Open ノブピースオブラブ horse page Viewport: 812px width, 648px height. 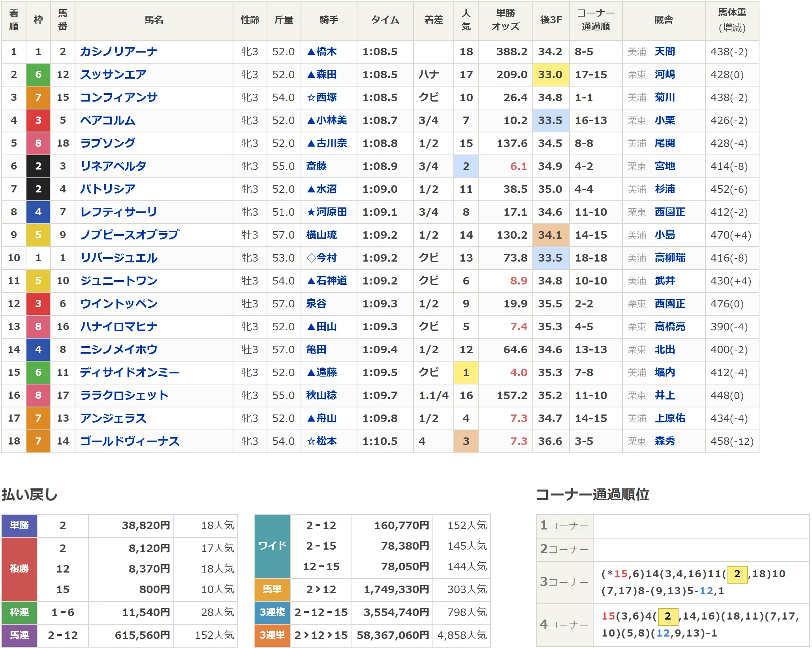pyautogui.click(x=130, y=235)
